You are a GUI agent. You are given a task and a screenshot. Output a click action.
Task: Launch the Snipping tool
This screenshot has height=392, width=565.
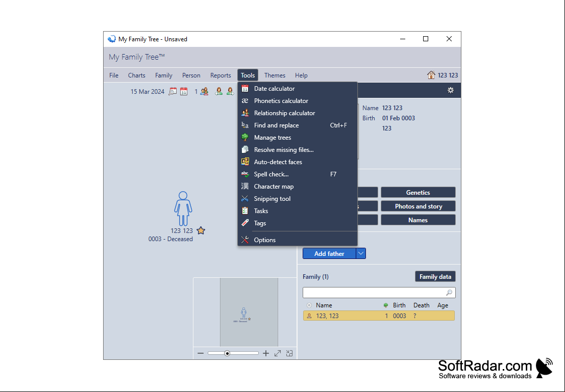tap(297, 199)
